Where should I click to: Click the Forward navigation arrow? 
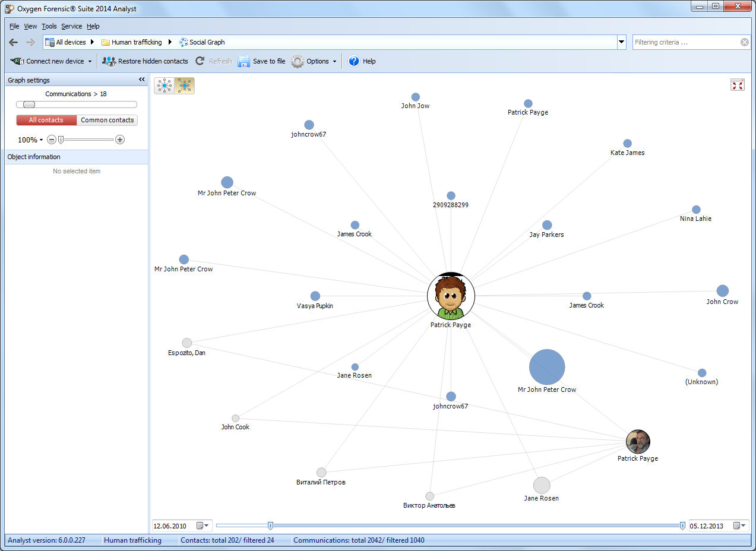(30, 42)
